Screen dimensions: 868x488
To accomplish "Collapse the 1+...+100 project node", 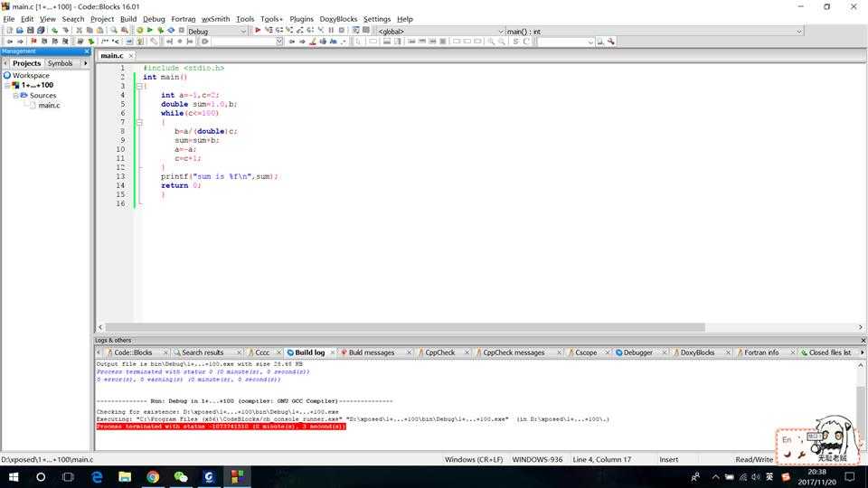I will (x=7, y=85).
